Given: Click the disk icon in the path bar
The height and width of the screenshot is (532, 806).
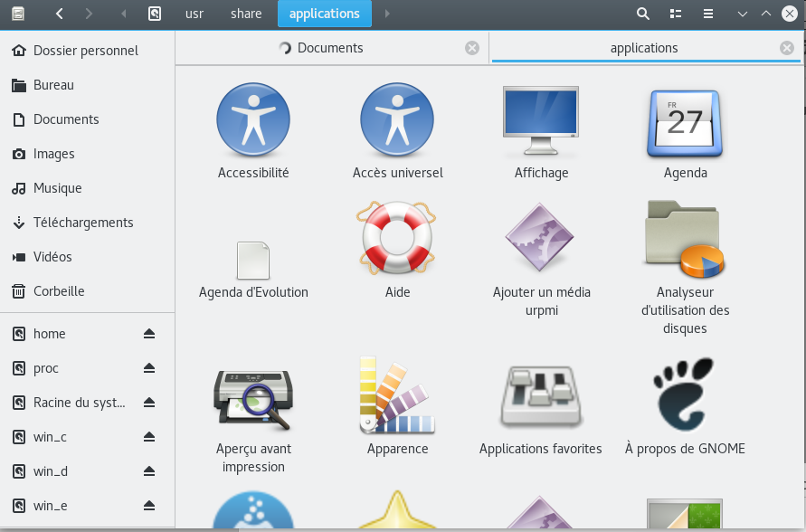Looking at the screenshot, I should (155, 14).
